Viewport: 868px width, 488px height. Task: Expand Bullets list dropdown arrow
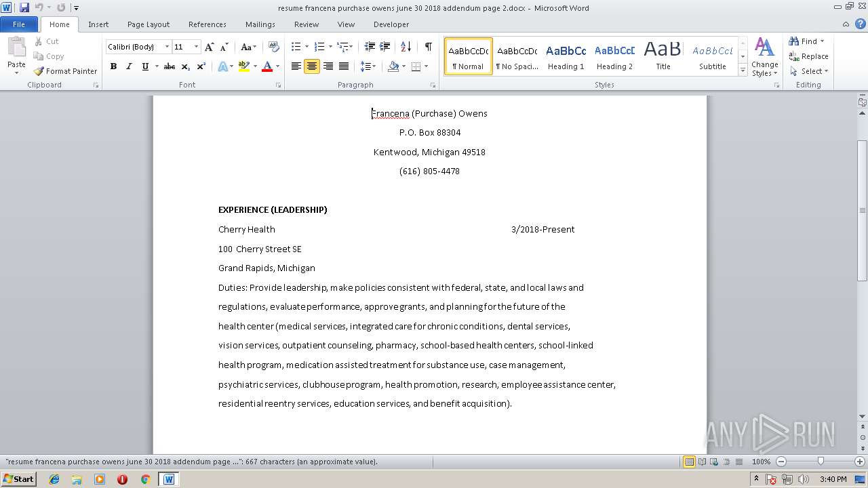[x=307, y=47]
